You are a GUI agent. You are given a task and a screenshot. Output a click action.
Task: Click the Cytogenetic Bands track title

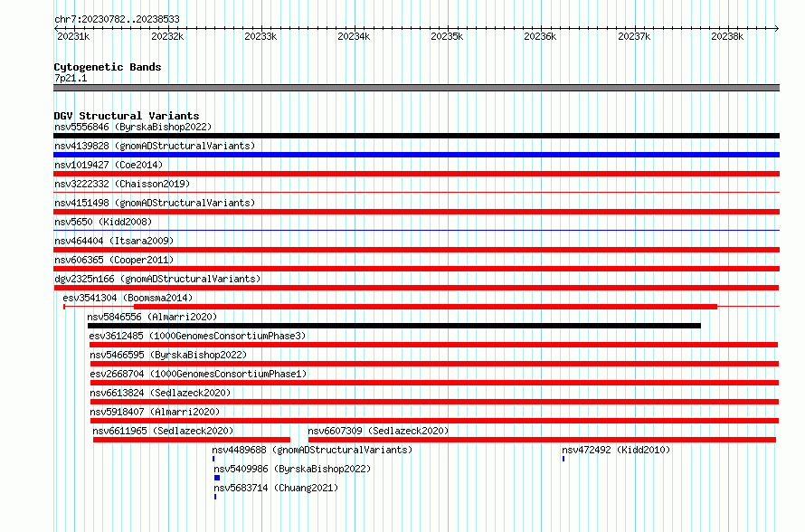click(108, 67)
